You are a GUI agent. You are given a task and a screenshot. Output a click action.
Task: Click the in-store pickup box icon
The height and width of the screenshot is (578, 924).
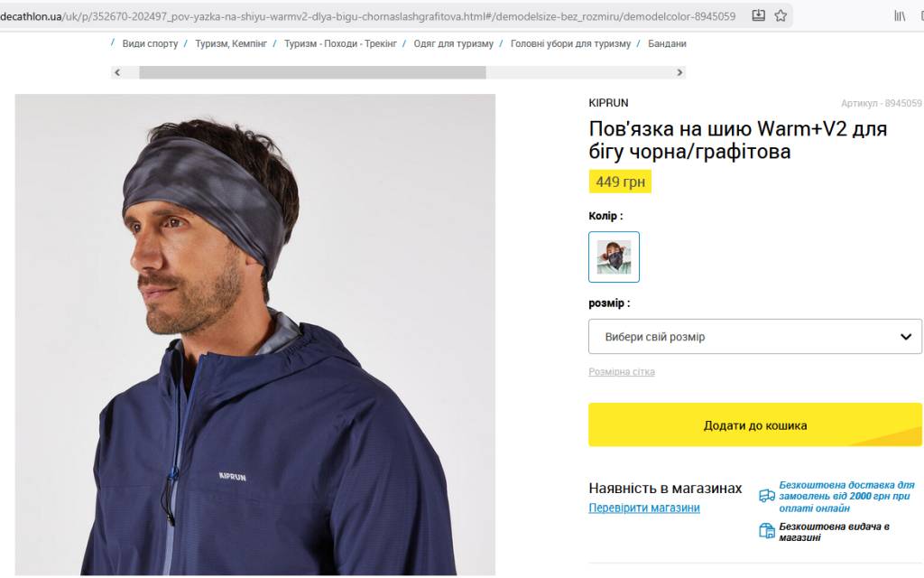(766, 531)
